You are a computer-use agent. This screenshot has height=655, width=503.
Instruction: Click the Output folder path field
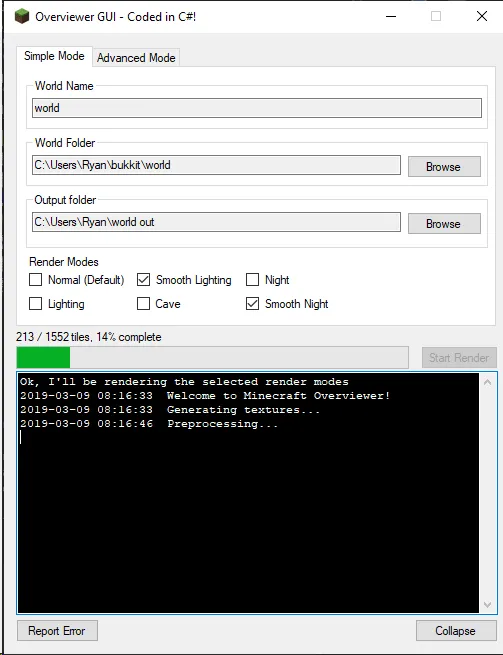(x=216, y=222)
